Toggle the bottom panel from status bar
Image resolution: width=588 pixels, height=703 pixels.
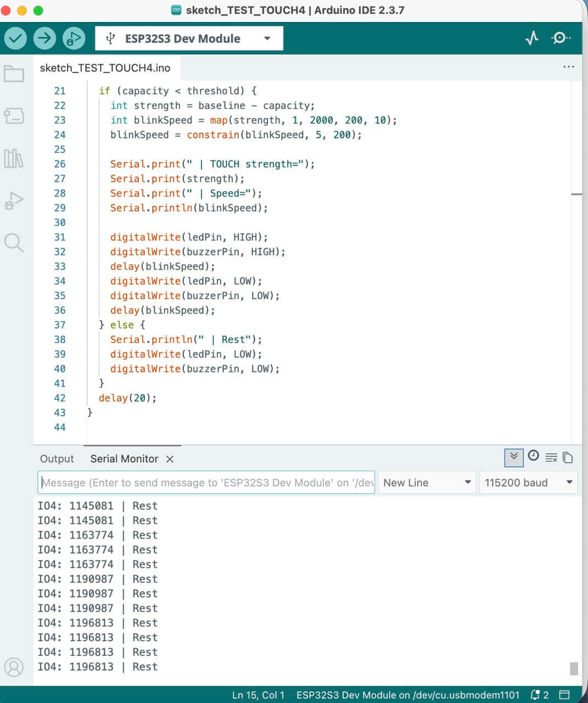coord(564,695)
